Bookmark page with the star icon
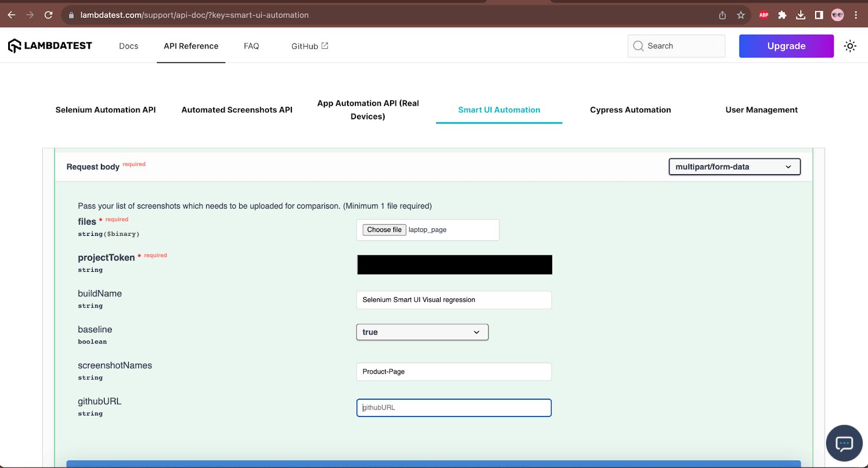The width and height of the screenshot is (868, 468). 741,15
